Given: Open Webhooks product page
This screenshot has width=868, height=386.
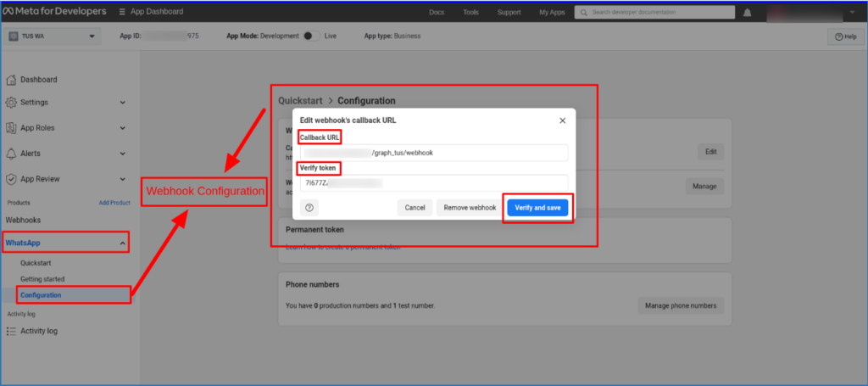Looking at the screenshot, I should 23,220.
